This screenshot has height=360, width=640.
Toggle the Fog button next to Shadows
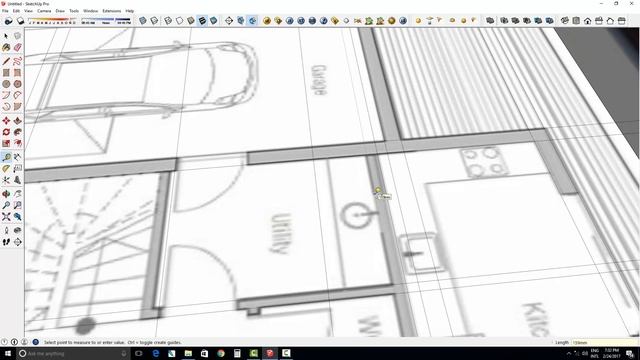20,21
